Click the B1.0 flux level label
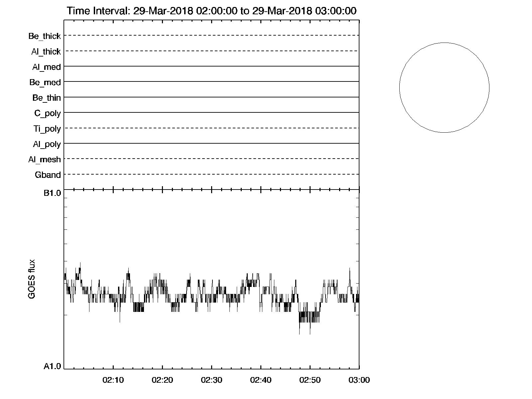 [53, 194]
